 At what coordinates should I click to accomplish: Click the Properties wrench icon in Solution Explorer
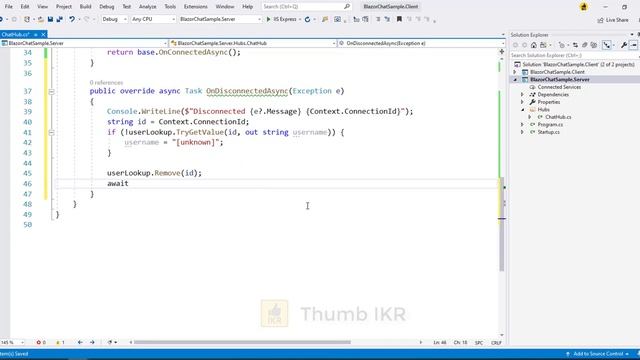pos(624,45)
